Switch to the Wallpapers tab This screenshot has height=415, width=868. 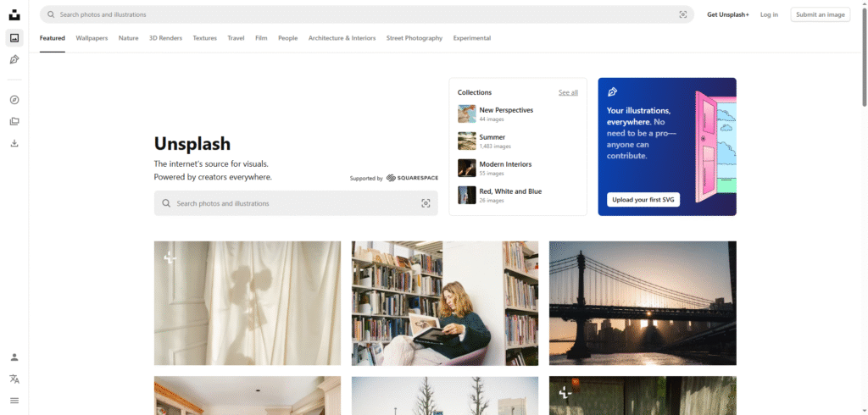pyautogui.click(x=92, y=38)
